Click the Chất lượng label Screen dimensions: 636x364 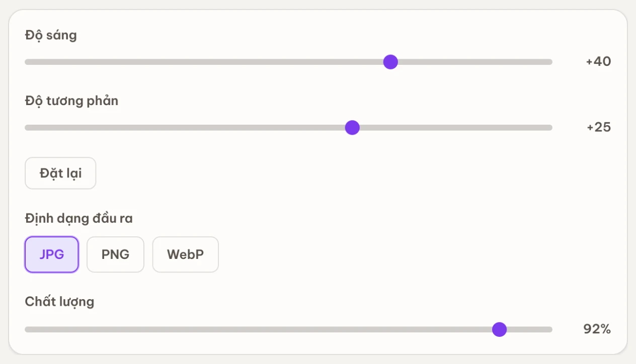59,302
